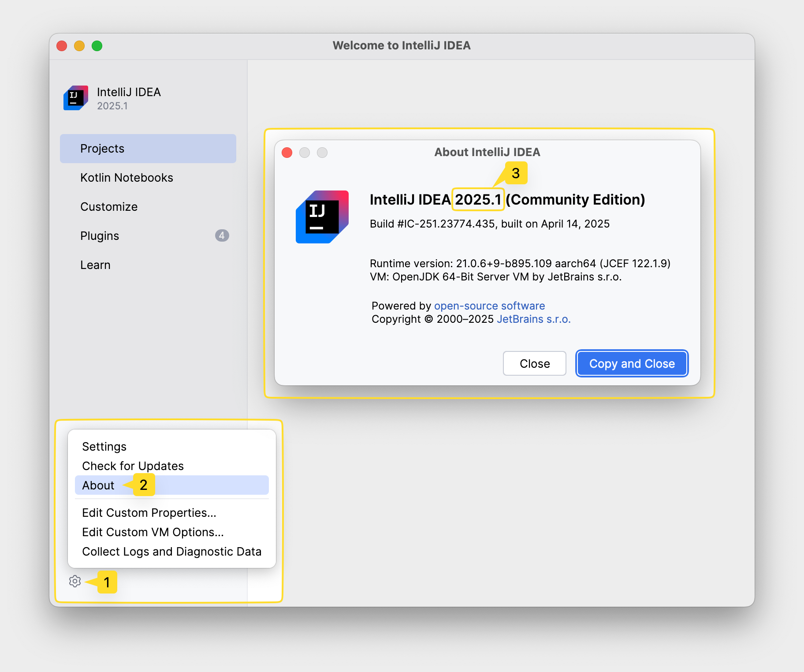Click the Runtime version text line
Image resolution: width=804 pixels, height=672 pixels.
[x=520, y=264]
